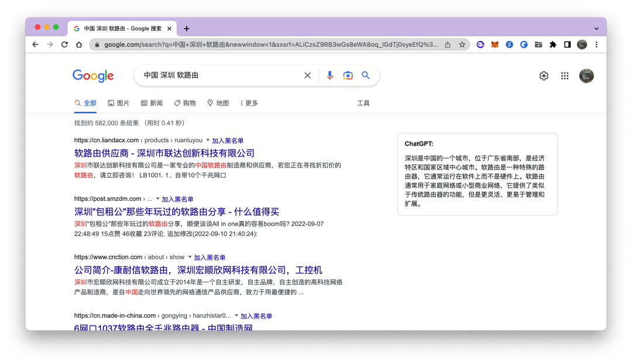Screen dimensions: 632x364
Task: Toggle the browser side panel
Action: tap(567, 44)
